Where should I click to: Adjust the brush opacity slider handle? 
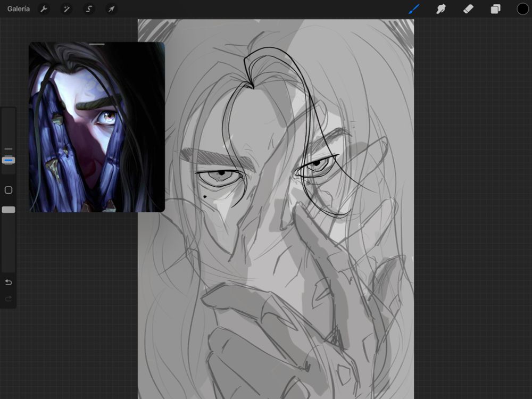tap(9, 210)
